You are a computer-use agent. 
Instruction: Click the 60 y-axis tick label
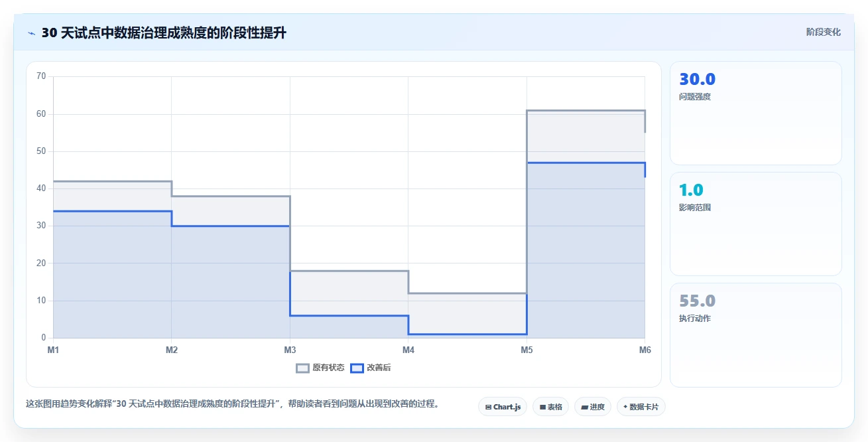[x=41, y=114]
